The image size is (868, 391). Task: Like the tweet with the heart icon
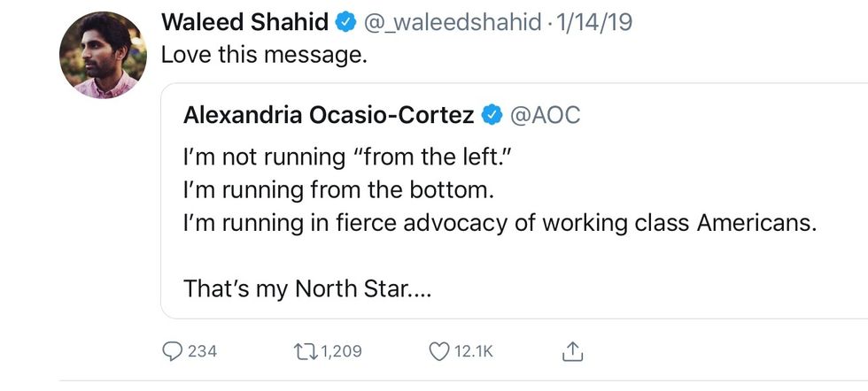438,351
